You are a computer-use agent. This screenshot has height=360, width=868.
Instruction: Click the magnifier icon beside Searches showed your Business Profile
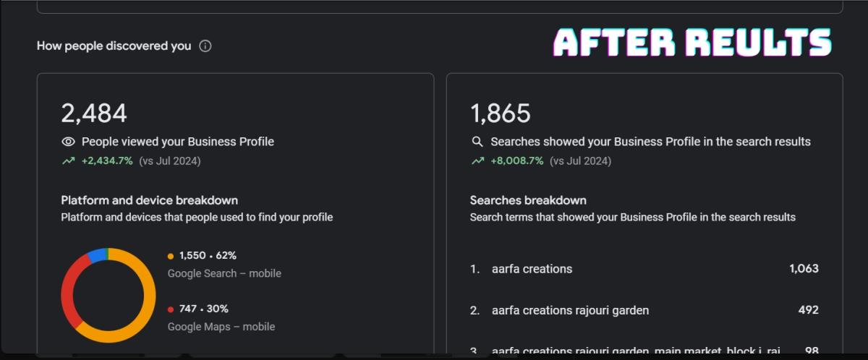(x=477, y=142)
